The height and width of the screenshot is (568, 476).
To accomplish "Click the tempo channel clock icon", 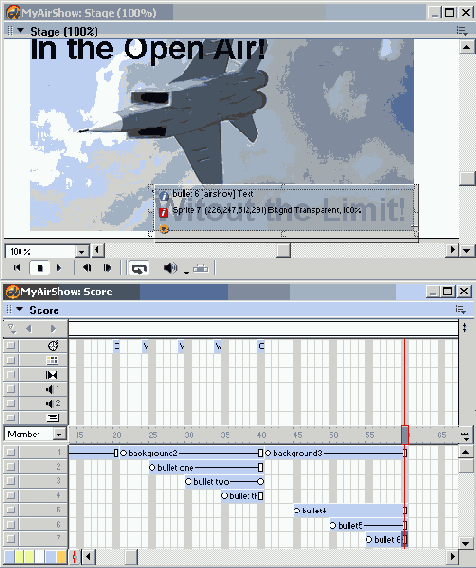I will 53,346.
